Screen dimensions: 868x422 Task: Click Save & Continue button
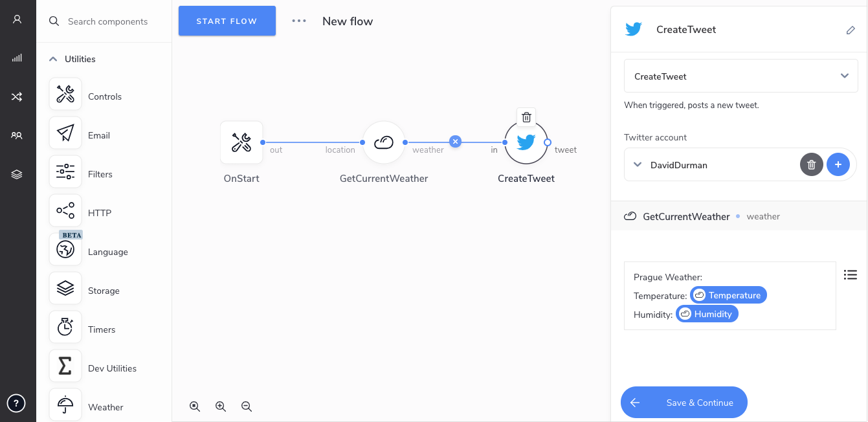click(x=684, y=403)
